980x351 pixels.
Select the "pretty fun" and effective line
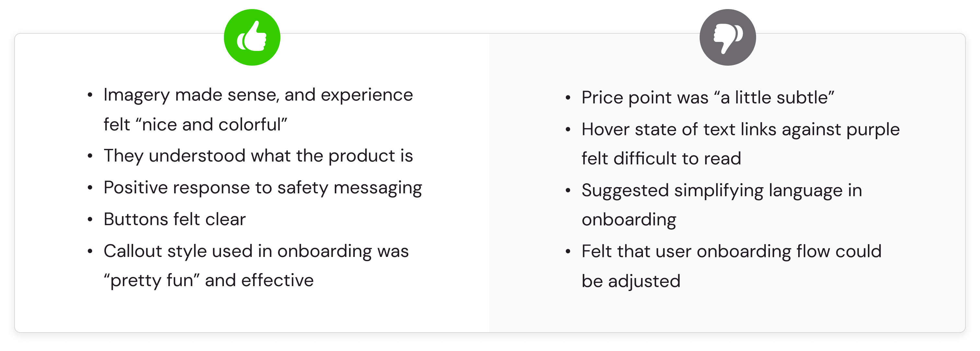pyautogui.click(x=208, y=281)
